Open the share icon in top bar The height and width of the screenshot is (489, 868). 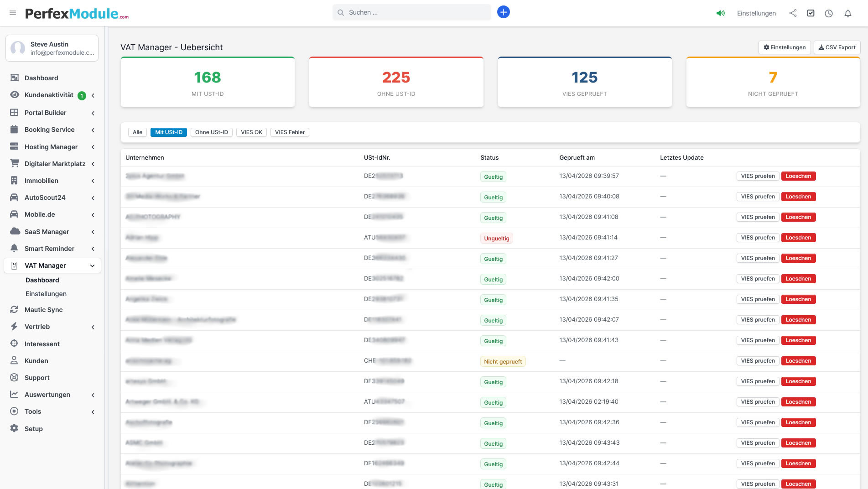pyautogui.click(x=793, y=13)
